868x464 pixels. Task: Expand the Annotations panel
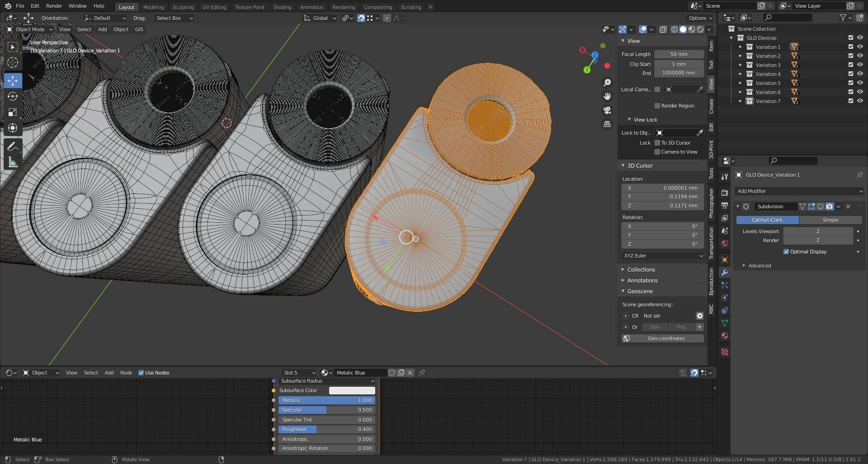642,281
